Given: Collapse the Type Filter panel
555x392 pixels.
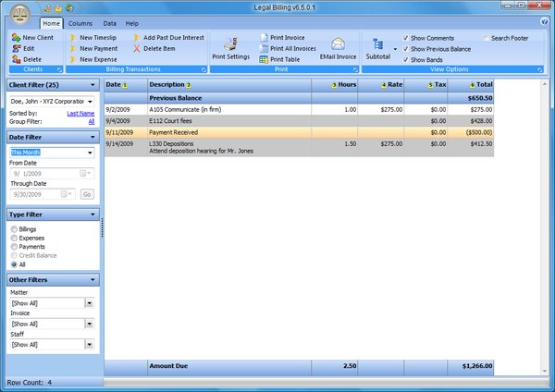Looking at the screenshot, I should (x=92, y=214).
